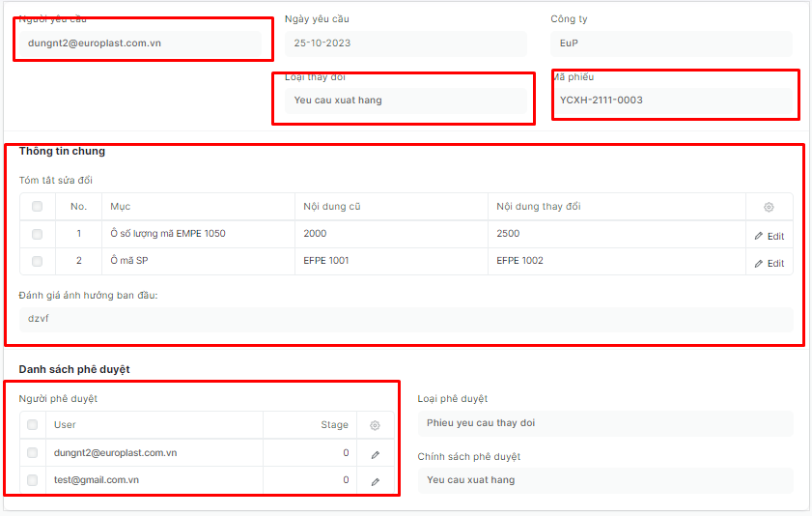Toggle select-all checkbox in Người phê duyệt header

click(33, 425)
